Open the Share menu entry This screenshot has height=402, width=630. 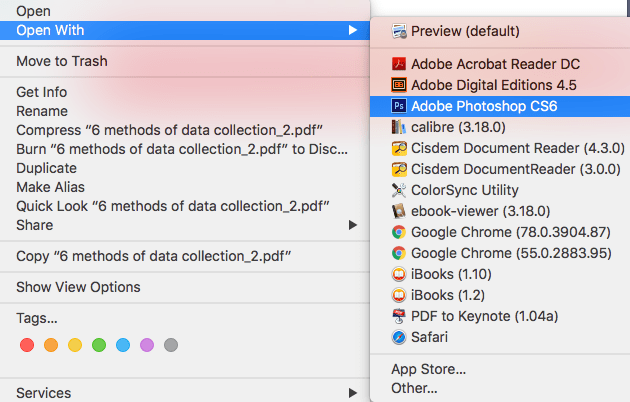pos(185,225)
